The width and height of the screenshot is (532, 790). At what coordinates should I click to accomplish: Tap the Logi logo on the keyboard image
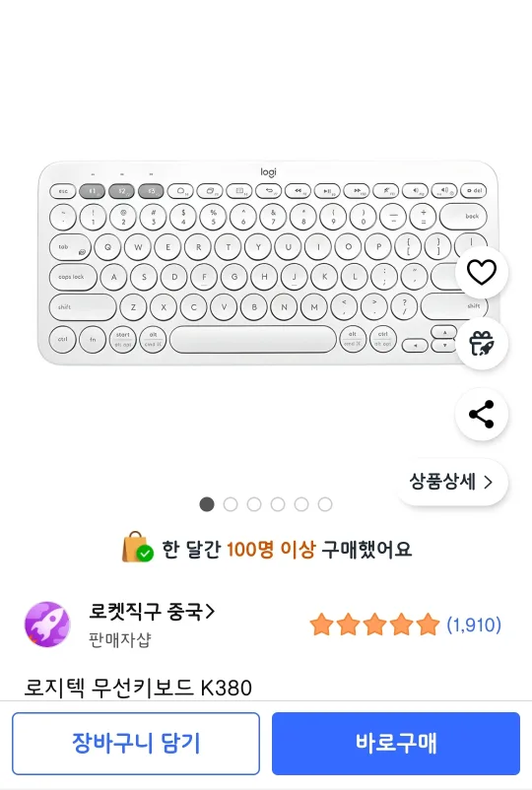(269, 172)
